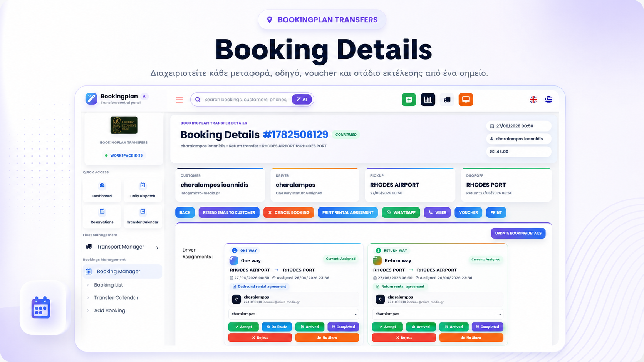644x362 pixels.
Task: Click No Show in Return way card
Action: [x=471, y=337]
